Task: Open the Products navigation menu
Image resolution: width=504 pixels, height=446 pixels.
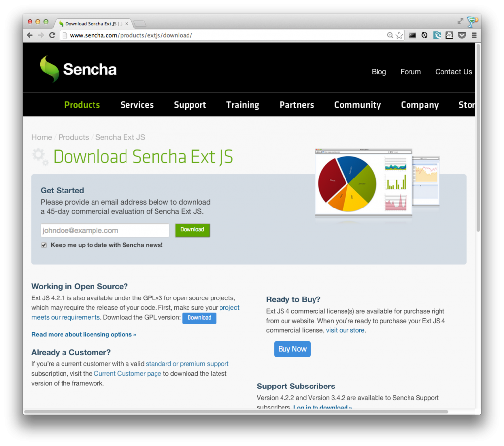Action: (82, 105)
